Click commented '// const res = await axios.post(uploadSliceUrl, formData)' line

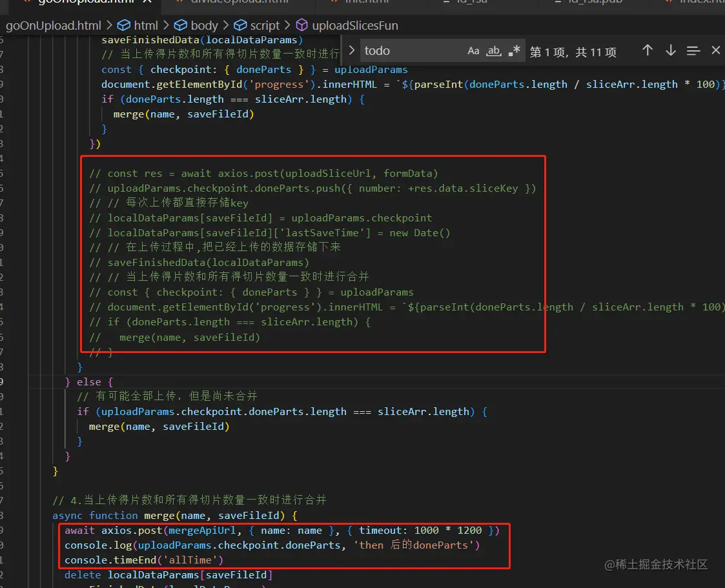263,174
